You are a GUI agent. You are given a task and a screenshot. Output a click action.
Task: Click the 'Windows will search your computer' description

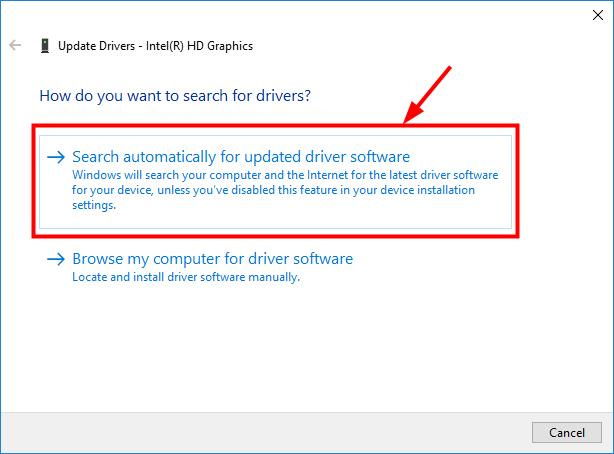click(x=284, y=174)
